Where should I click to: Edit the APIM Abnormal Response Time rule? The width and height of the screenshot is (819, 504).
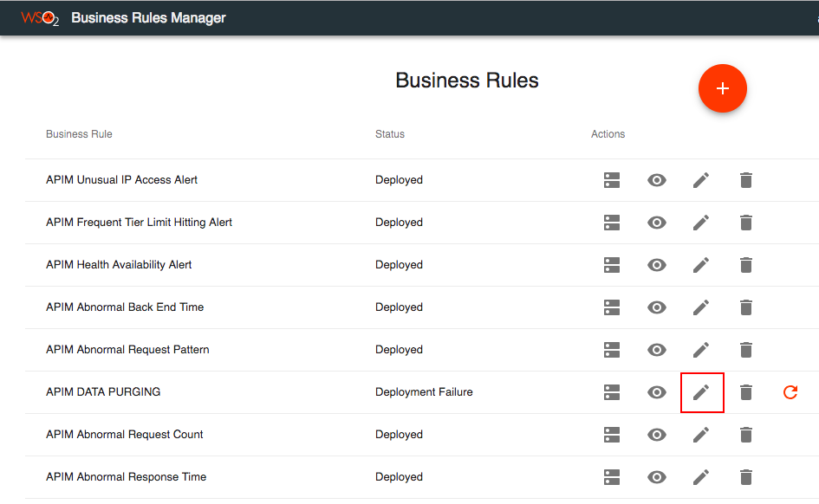click(x=701, y=477)
